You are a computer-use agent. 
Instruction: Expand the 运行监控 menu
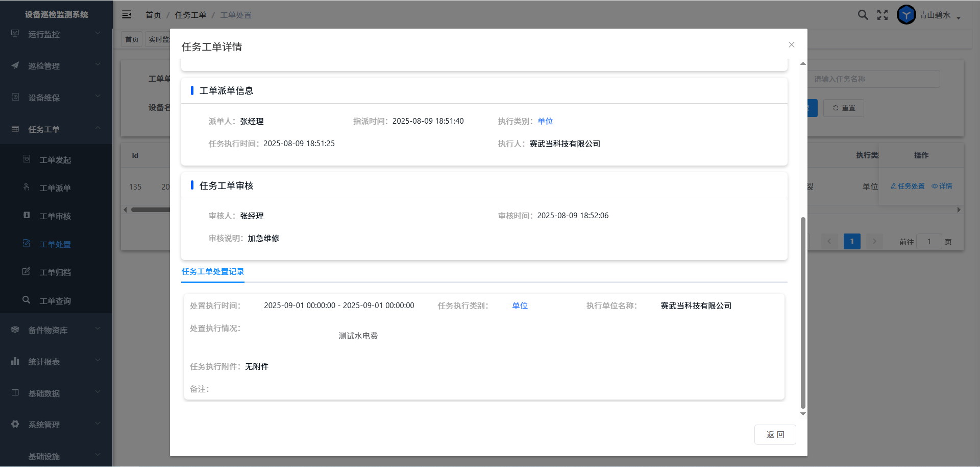point(56,34)
